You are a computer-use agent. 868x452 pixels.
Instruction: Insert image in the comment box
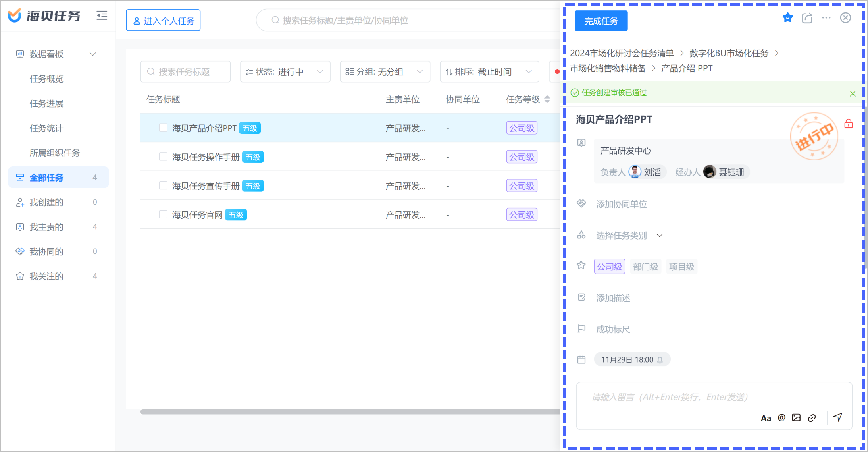[x=796, y=417]
